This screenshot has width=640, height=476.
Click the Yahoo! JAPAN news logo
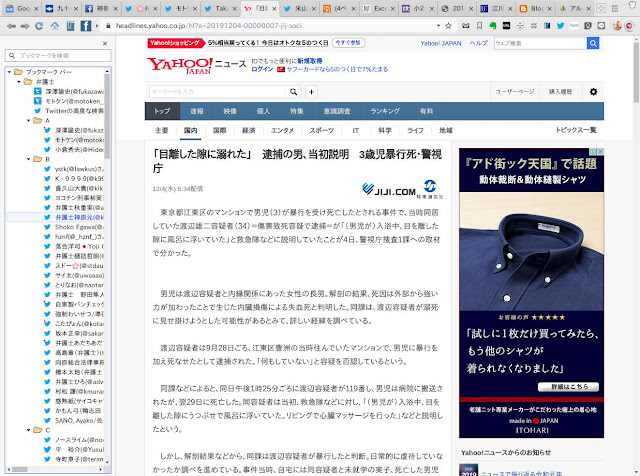point(196,65)
